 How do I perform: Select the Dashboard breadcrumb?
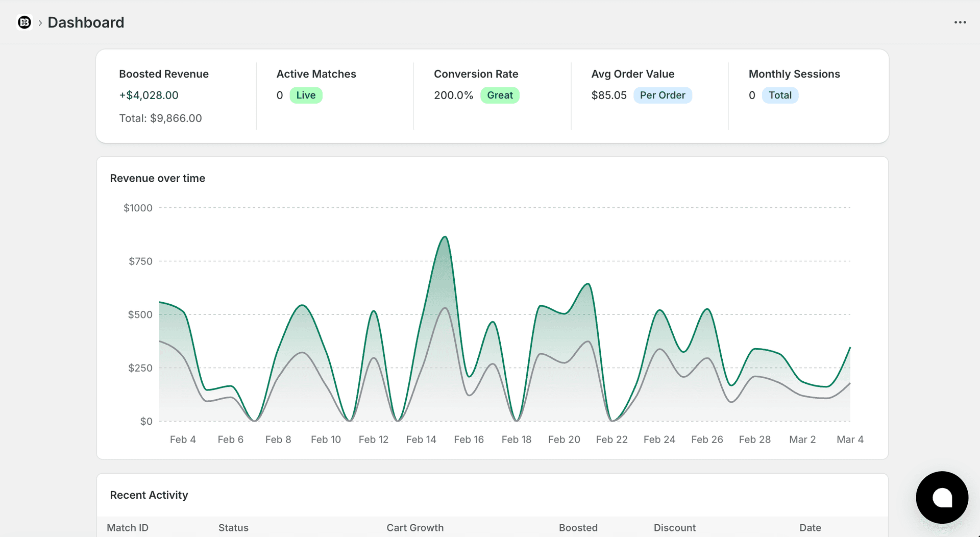[86, 22]
